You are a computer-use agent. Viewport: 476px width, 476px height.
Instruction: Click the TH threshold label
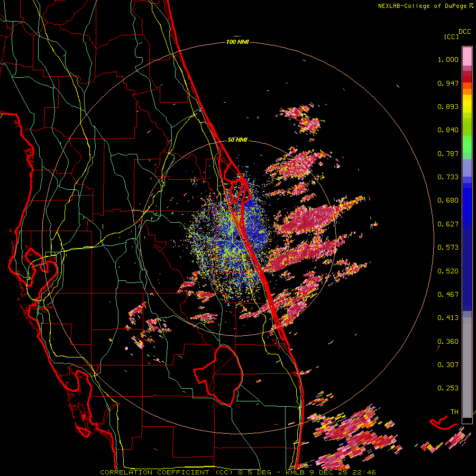[x=454, y=412]
